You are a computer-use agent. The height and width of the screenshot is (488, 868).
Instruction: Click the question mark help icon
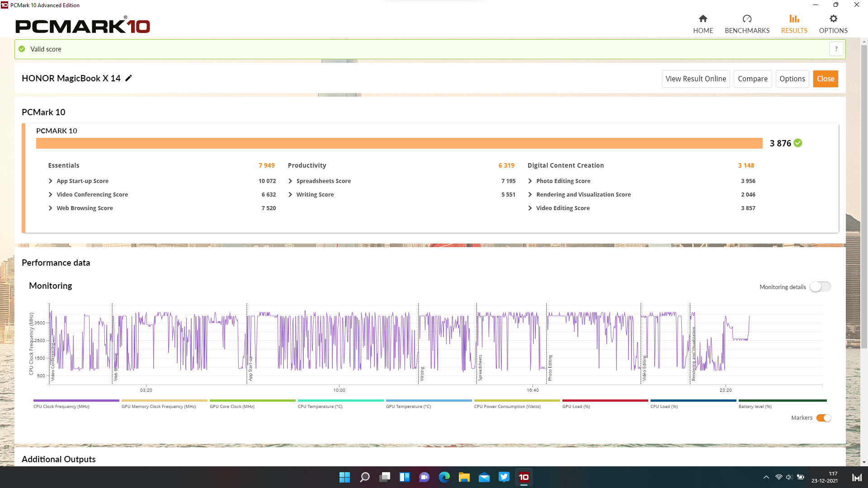pos(836,49)
